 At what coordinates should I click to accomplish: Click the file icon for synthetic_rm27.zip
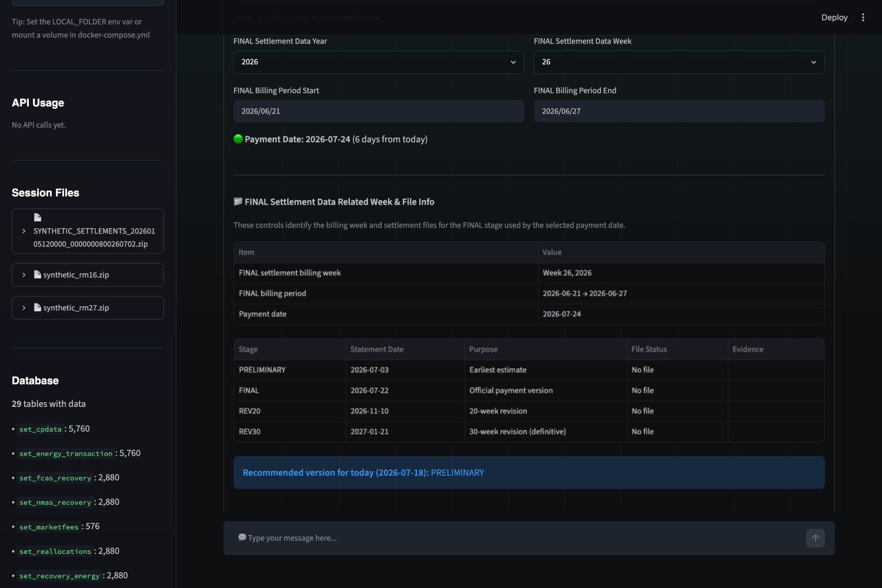(38, 308)
